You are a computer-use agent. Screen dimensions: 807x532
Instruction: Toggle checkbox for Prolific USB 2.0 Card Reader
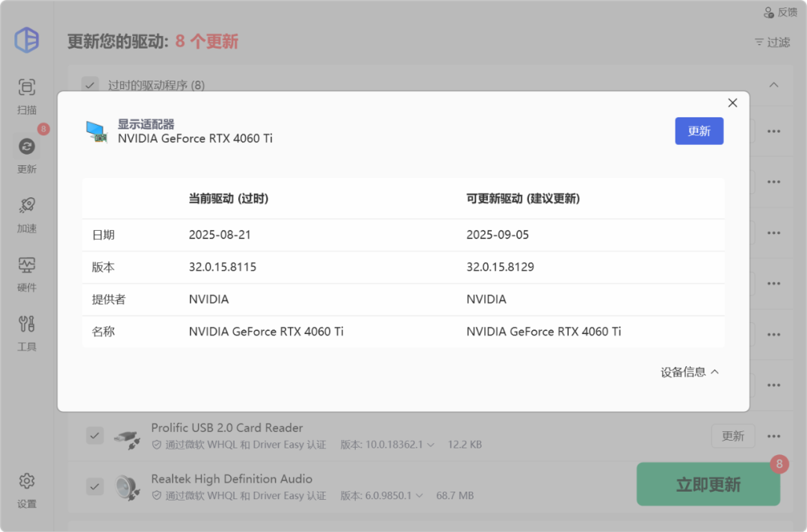[x=95, y=436]
